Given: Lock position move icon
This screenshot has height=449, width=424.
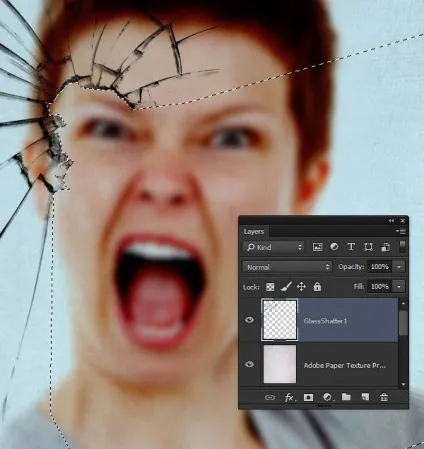Looking at the screenshot, I should (x=301, y=286).
